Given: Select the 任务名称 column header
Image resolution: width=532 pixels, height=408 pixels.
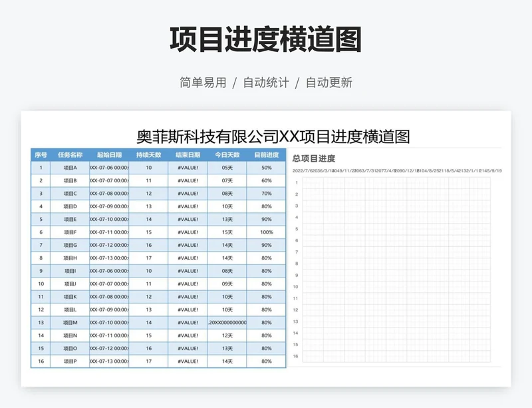Looking at the screenshot, I should click(x=70, y=155).
